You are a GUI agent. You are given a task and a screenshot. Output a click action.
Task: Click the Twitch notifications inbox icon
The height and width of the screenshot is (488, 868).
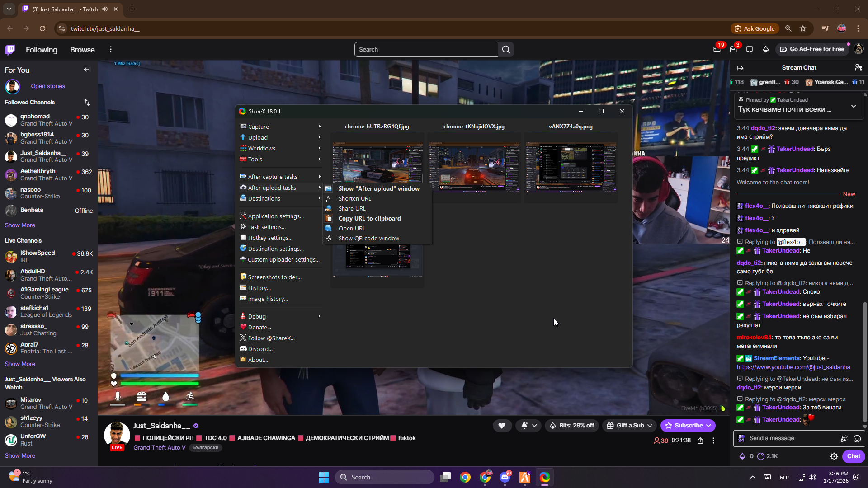pyautogui.click(x=733, y=49)
